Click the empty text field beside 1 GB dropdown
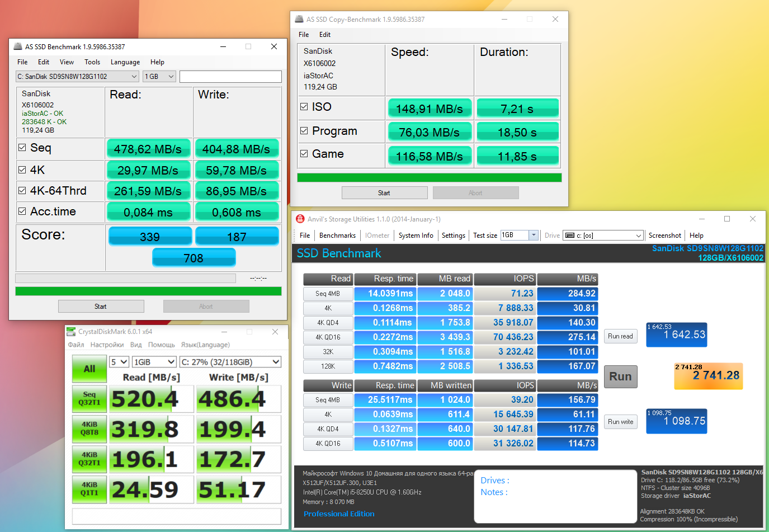 point(230,76)
